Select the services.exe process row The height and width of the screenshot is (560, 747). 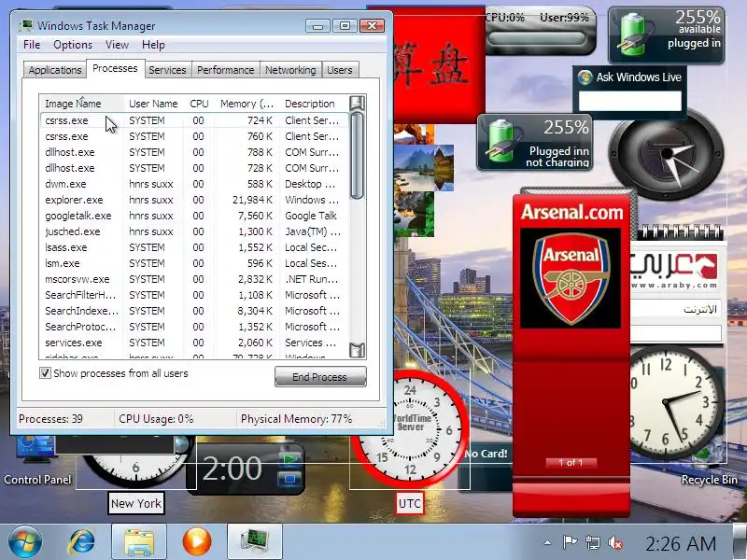194,343
